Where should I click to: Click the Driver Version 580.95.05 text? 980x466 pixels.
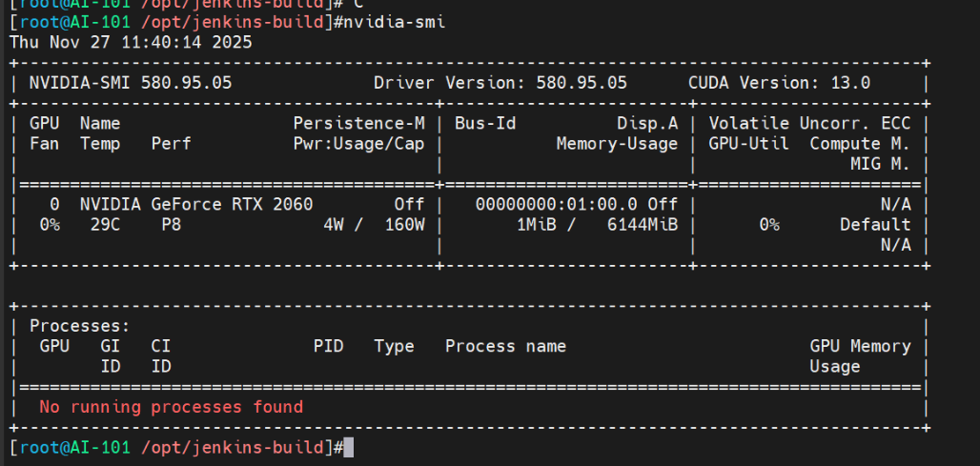point(500,83)
